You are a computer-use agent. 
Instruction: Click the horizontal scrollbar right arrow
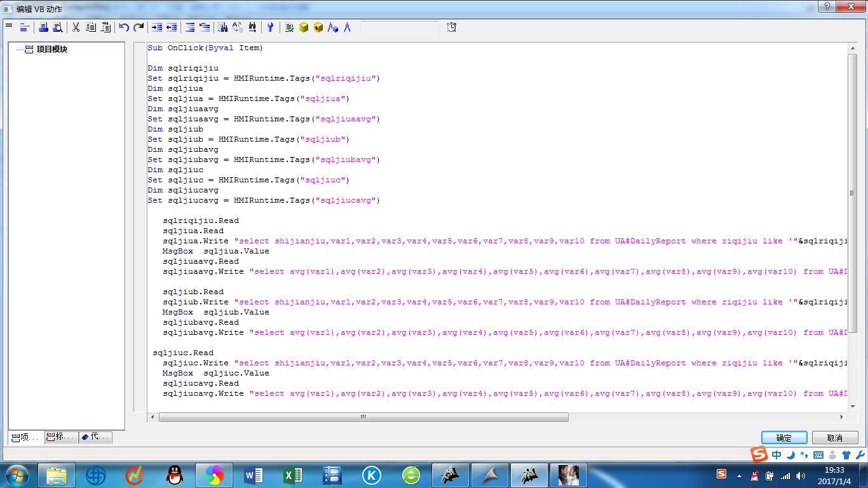tap(842, 417)
